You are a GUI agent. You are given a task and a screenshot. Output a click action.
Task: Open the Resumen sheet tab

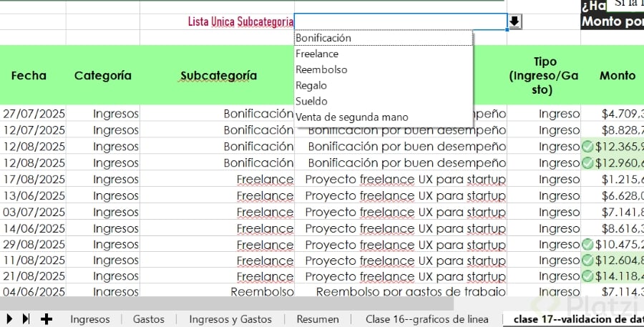click(x=318, y=319)
